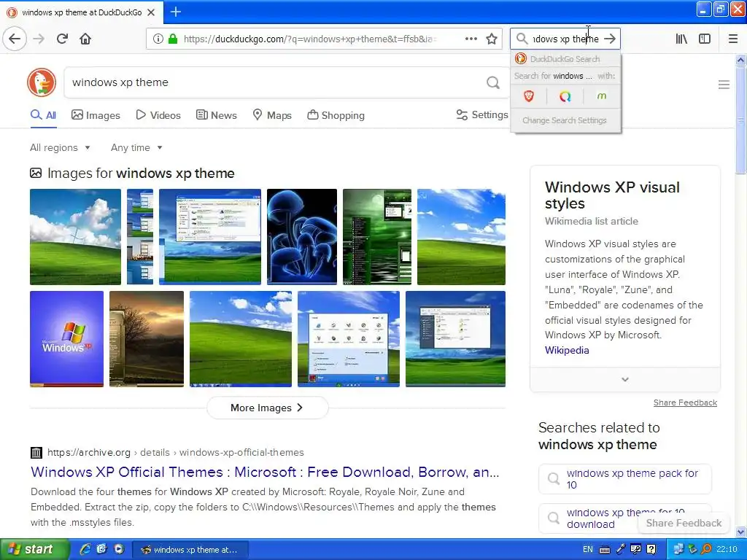The image size is (747, 560).
Task: Open Change Search Settings
Action: (x=565, y=120)
